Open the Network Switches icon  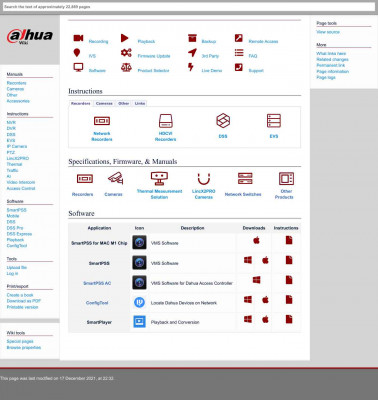point(245,179)
